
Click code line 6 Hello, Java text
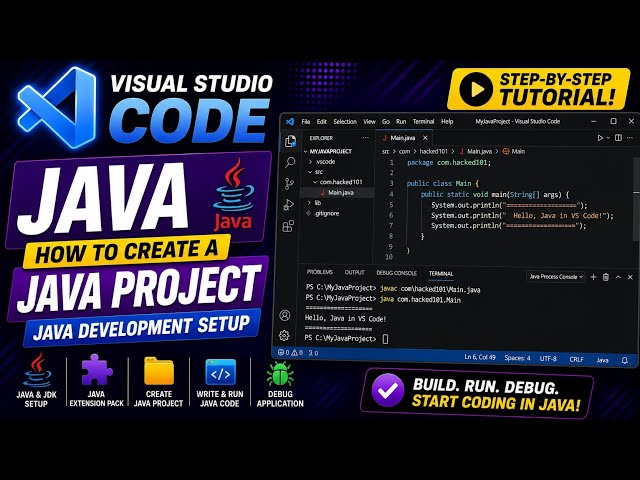(558, 216)
